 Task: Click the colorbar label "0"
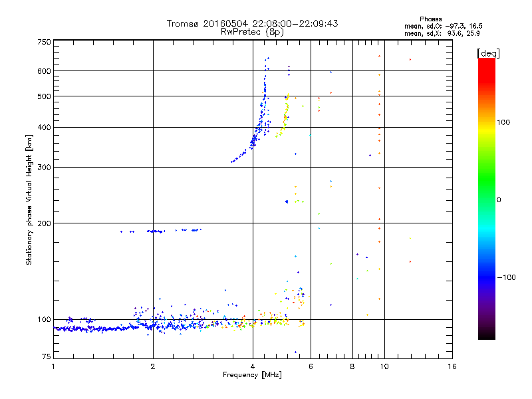(x=499, y=200)
